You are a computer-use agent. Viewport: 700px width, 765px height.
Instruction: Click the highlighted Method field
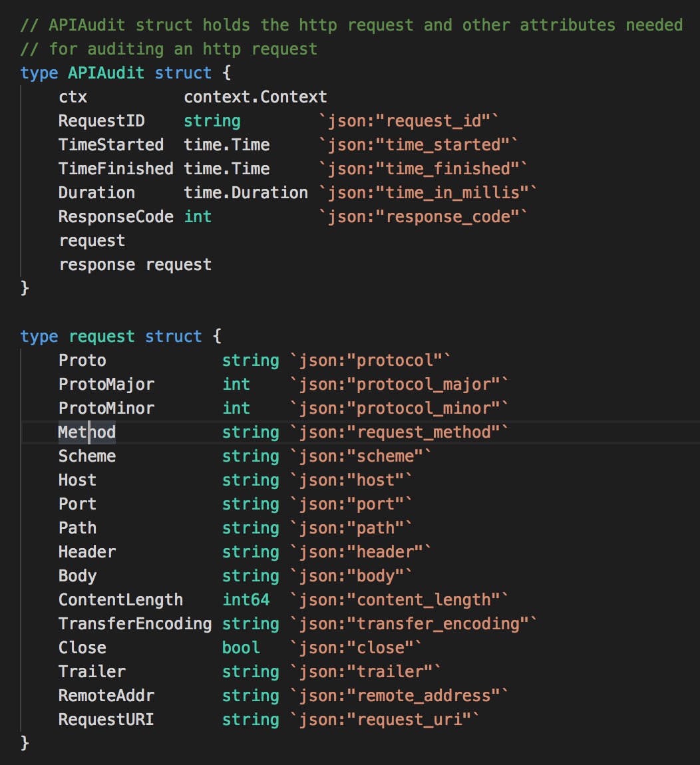click(x=87, y=432)
